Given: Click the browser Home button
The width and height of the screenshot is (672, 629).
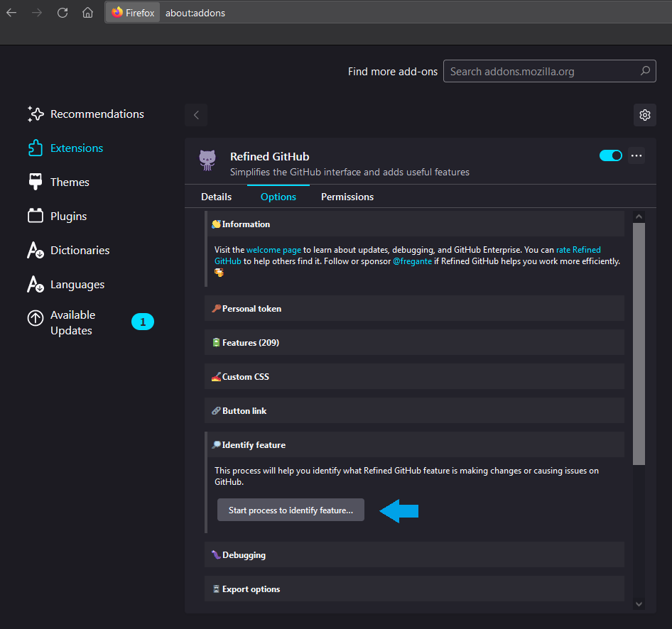Looking at the screenshot, I should 87,12.
